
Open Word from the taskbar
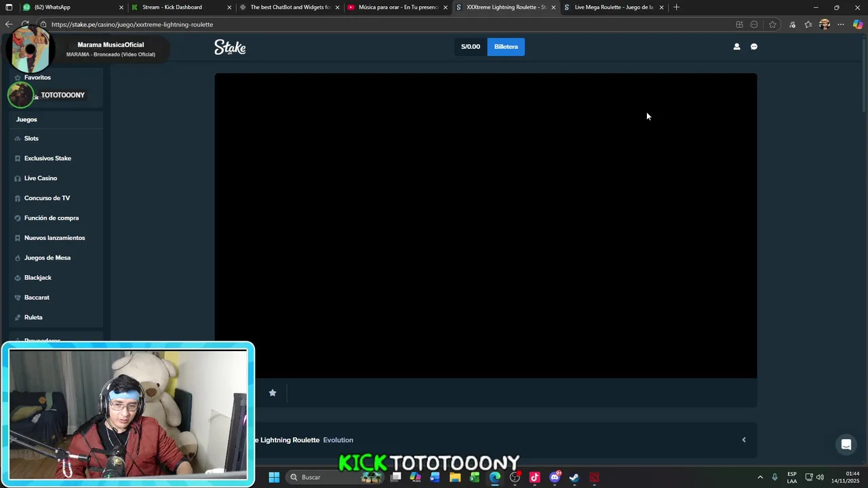point(435,477)
